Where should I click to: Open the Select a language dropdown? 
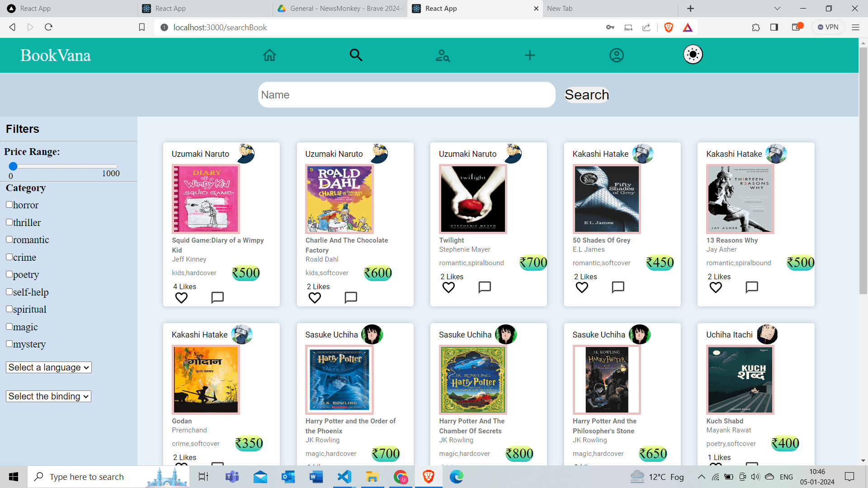click(x=49, y=367)
